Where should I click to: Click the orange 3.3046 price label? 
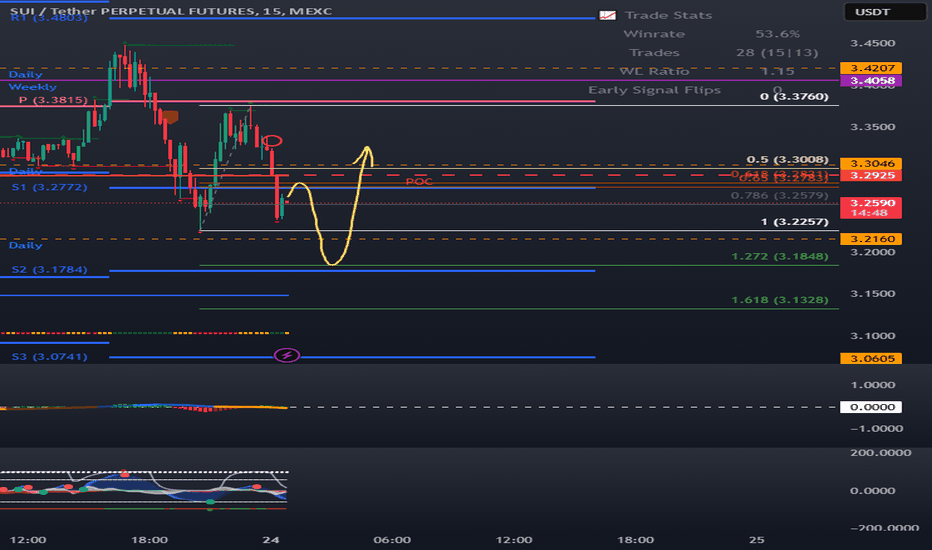[871, 163]
